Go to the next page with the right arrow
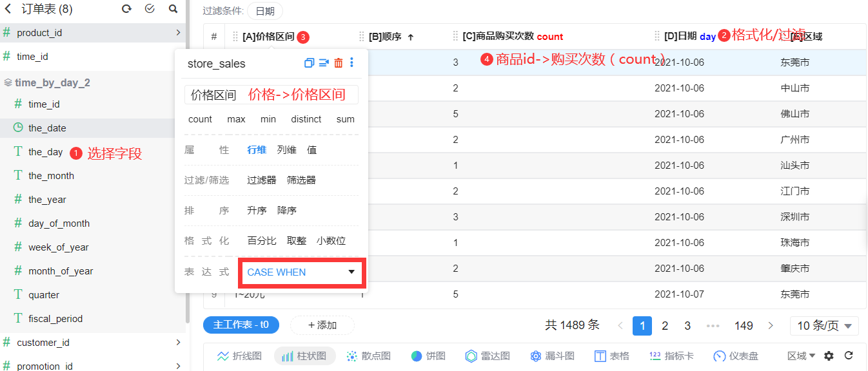868x371 pixels. 770,326
